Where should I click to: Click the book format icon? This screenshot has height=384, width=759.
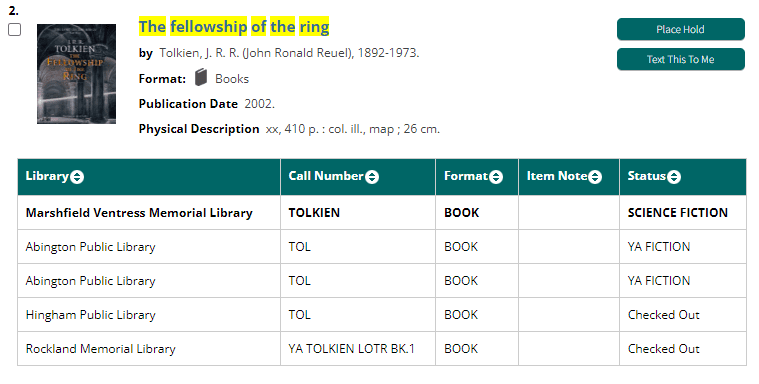[x=201, y=77]
